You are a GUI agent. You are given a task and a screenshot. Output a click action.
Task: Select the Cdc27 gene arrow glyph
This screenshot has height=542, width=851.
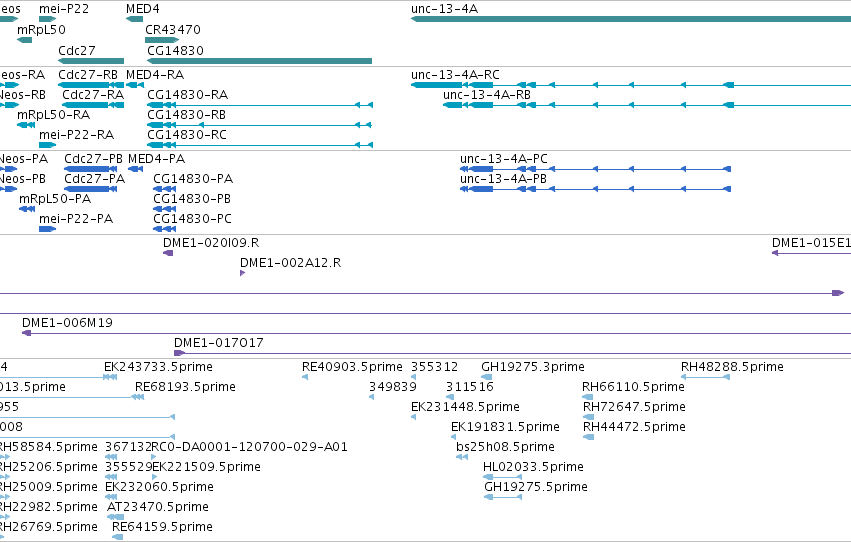click(91, 61)
